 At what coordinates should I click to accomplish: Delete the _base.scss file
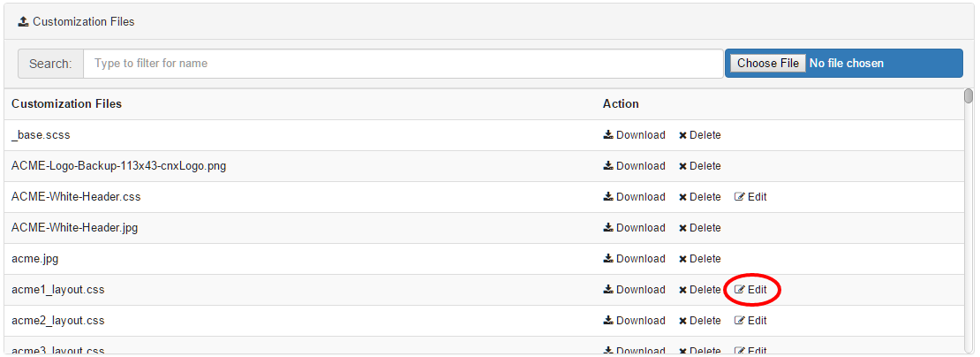pos(699,135)
